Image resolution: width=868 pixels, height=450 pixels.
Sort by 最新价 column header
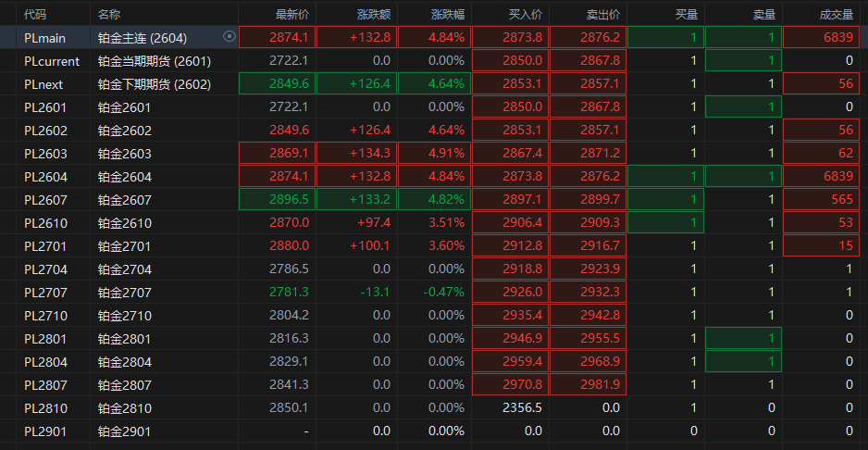pos(291,14)
